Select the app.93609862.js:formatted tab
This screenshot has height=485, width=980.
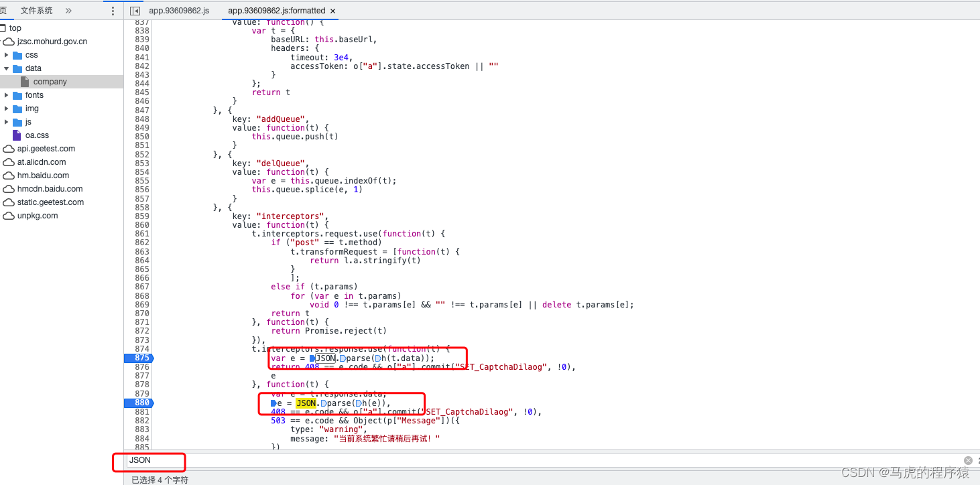pyautogui.click(x=276, y=11)
